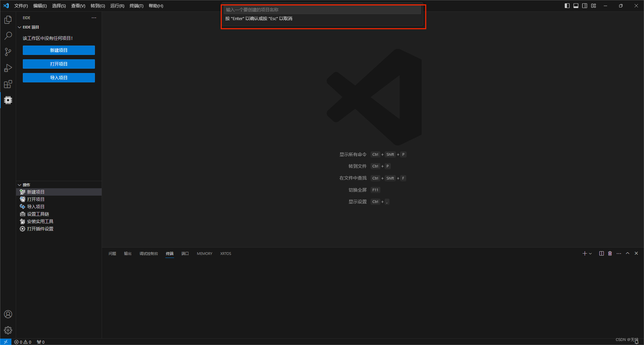Click the 打开插件设置 gear icon

tap(22, 229)
